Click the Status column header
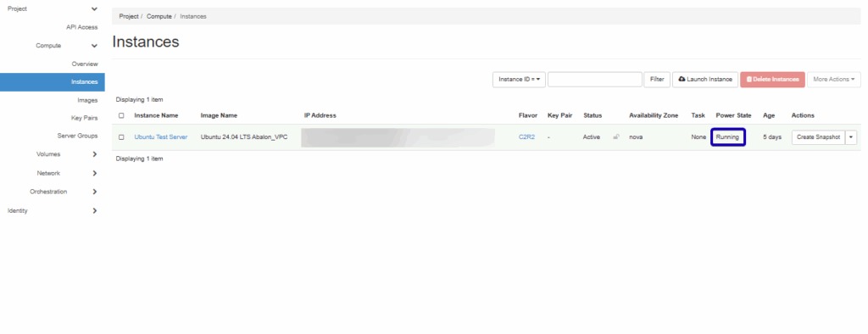The width and height of the screenshot is (868, 334). click(593, 115)
